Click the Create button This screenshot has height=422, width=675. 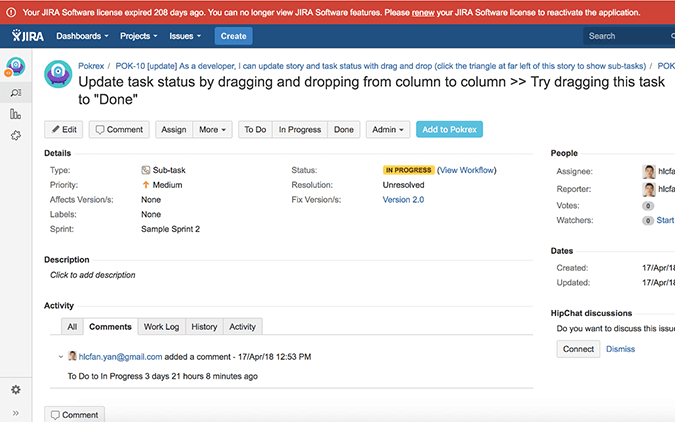coord(233,36)
